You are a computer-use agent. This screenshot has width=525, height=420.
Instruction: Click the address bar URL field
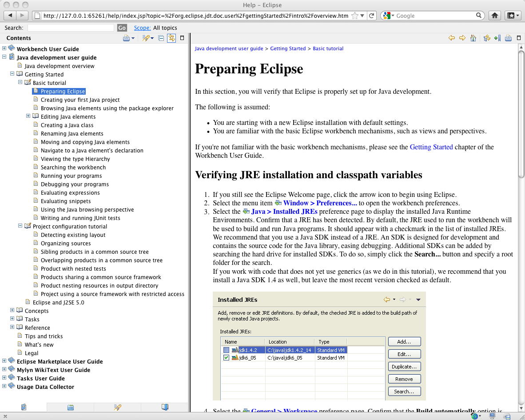pos(196,16)
